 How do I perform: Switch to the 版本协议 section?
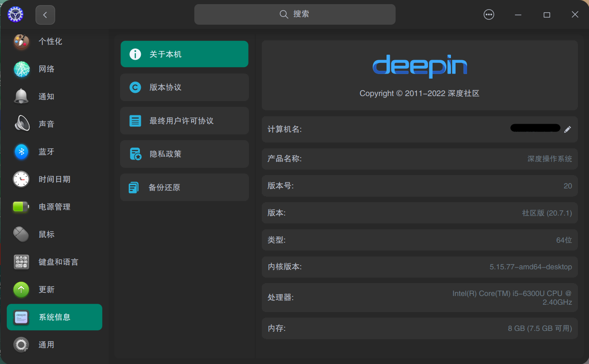click(x=184, y=87)
